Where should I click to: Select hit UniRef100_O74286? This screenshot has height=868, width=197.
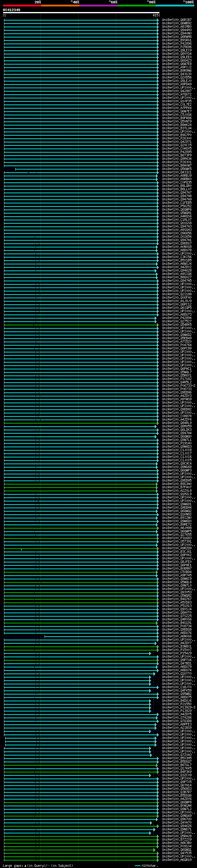pyautogui.click(x=176, y=717)
